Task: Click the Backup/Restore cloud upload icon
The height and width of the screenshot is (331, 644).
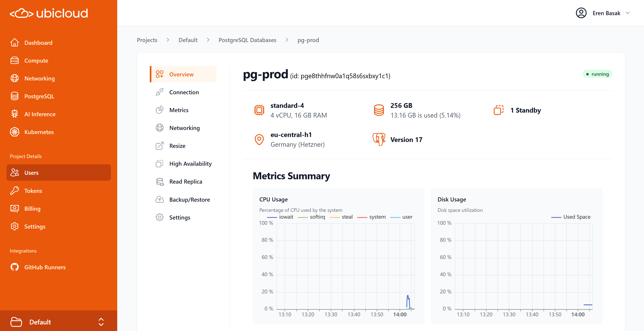Action: point(160,199)
